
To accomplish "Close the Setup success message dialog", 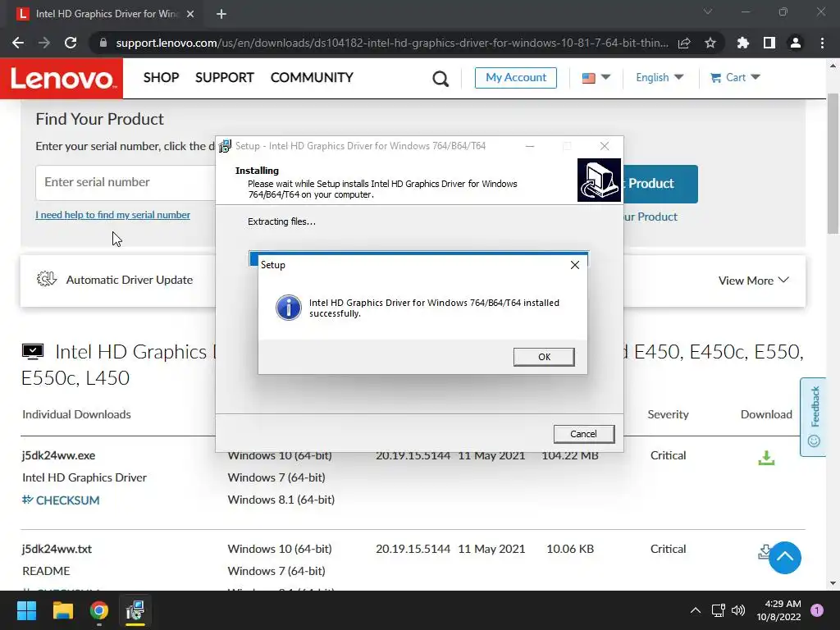I will coord(575,265).
